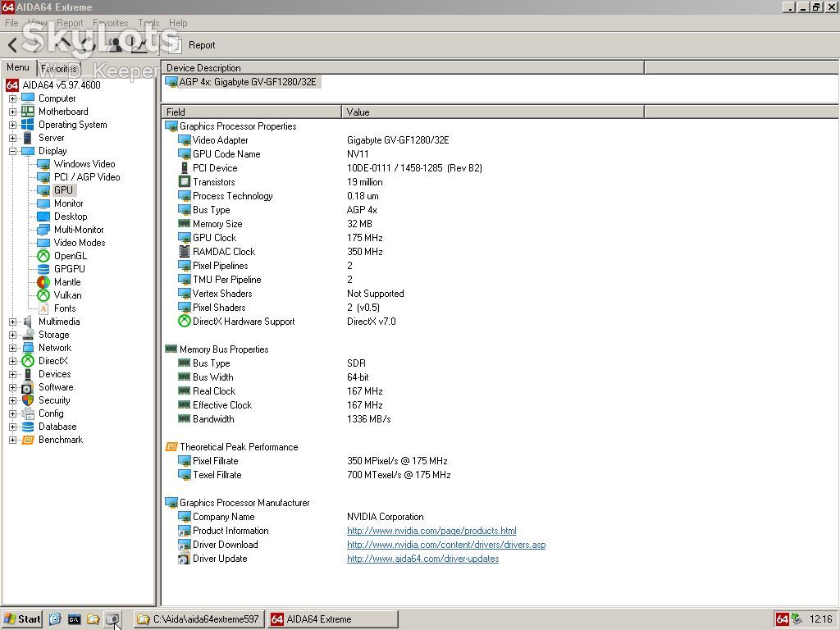Select the Security shield icon in tree

(x=28, y=400)
